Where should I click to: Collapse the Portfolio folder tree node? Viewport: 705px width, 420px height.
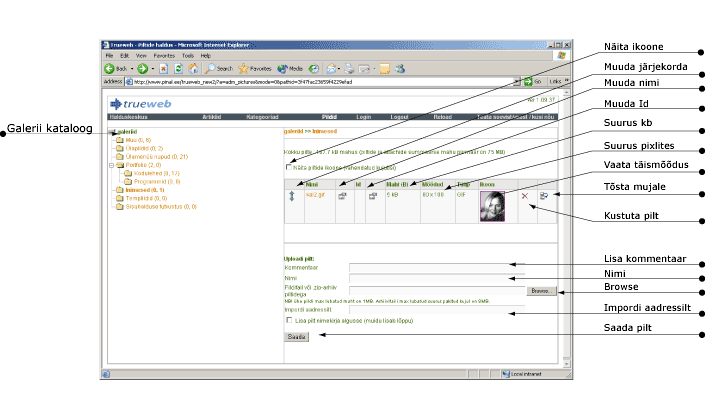tap(111, 165)
